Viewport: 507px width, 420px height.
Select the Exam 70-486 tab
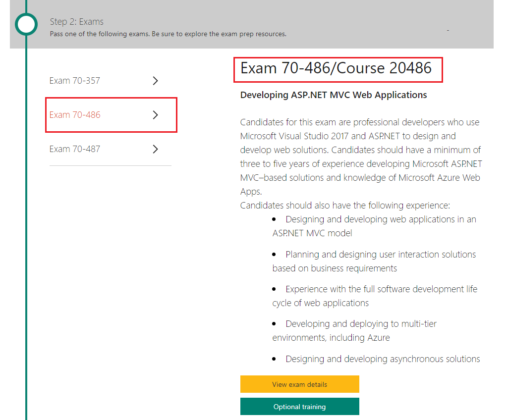[x=75, y=115]
